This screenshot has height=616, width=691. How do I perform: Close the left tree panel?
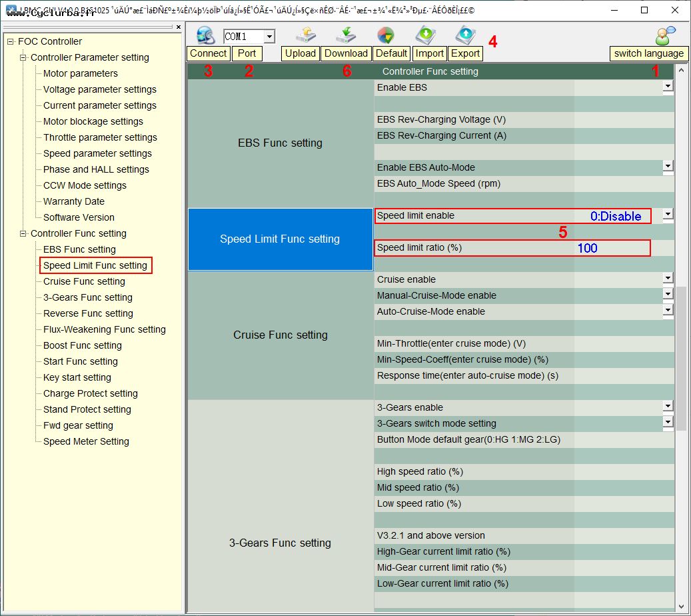(x=178, y=27)
